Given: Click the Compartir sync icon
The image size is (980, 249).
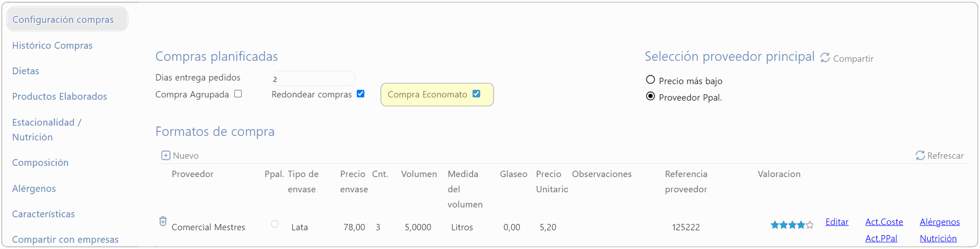Looking at the screenshot, I should pos(825,58).
